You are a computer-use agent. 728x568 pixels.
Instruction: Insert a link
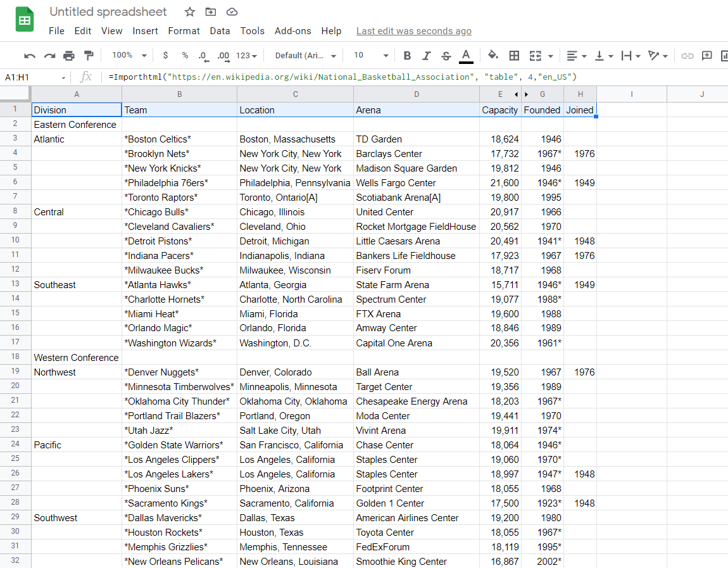pos(687,56)
